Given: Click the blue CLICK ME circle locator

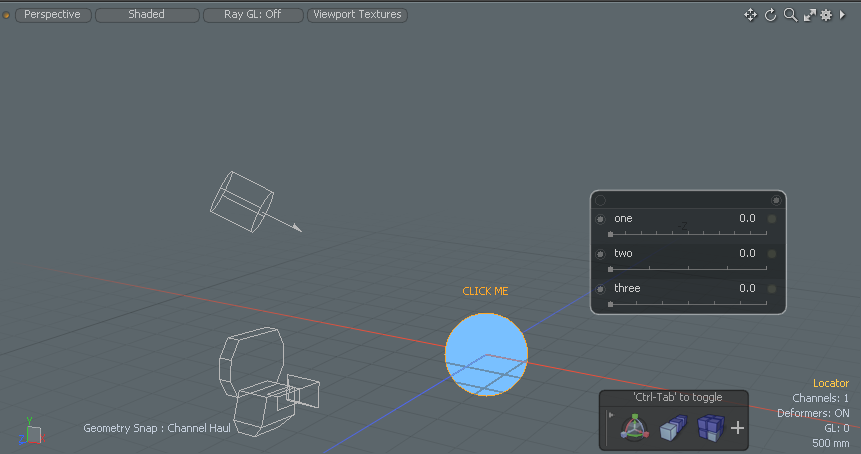Looking at the screenshot, I should 486,354.
